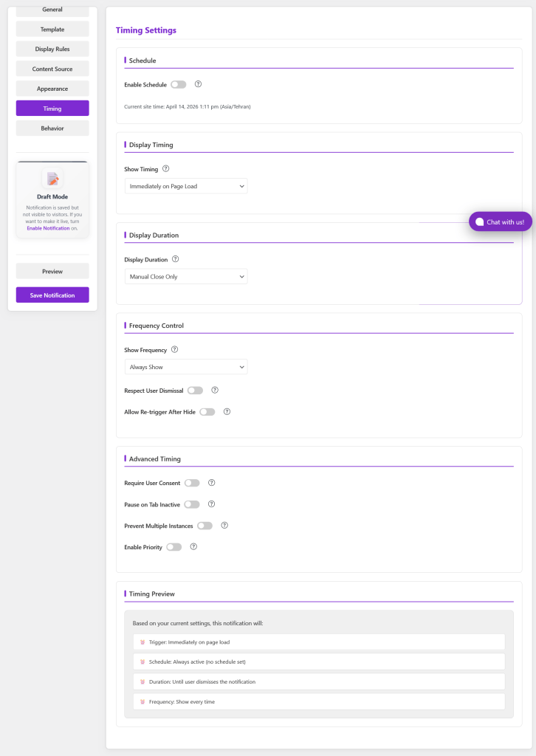536x756 pixels.
Task: Open help icon next to Enable Schedule
Action: pyautogui.click(x=198, y=84)
